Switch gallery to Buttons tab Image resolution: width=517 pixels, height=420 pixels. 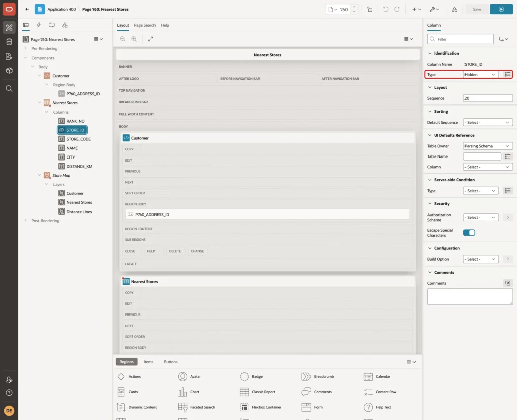[171, 362]
